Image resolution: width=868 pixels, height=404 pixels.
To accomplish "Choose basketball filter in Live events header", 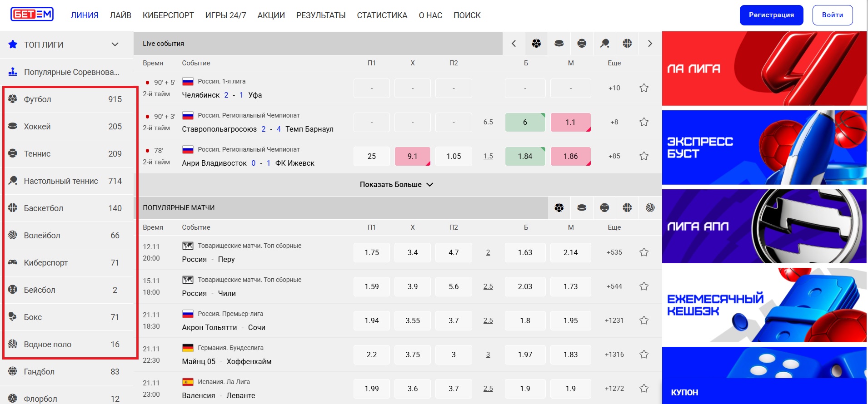I will tap(627, 44).
